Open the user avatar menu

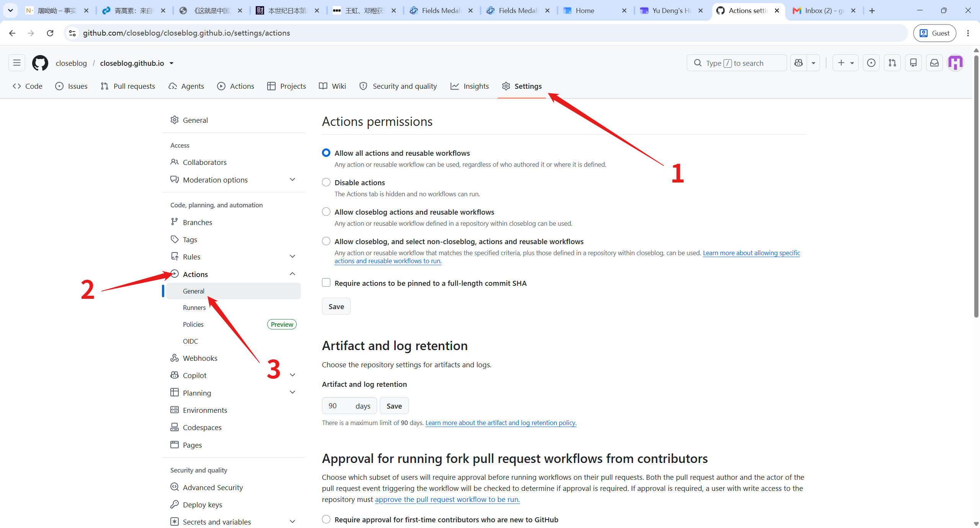click(x=955, y=63)
